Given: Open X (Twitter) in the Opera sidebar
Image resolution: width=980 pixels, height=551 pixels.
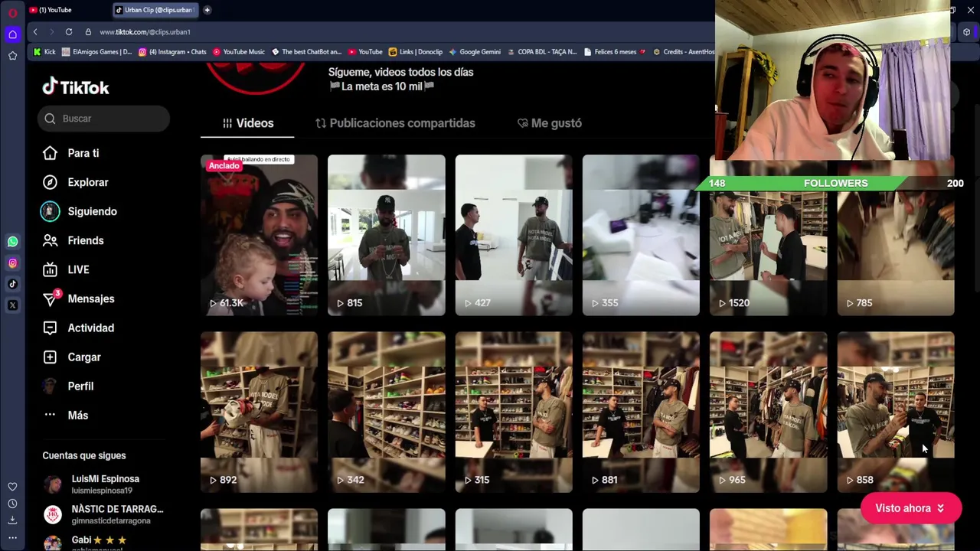Looking at the screenshot, I should click(x=12, y=305).
